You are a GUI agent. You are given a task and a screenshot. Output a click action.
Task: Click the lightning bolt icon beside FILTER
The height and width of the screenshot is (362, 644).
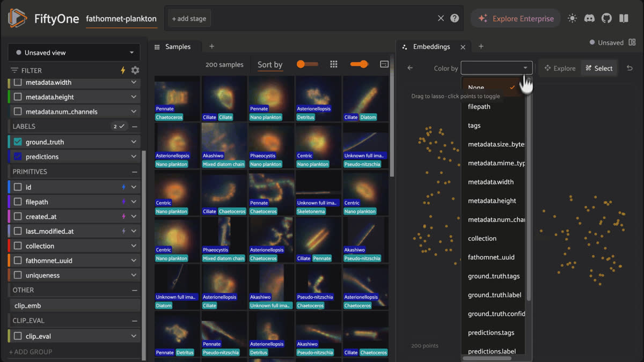coord(123,70)
